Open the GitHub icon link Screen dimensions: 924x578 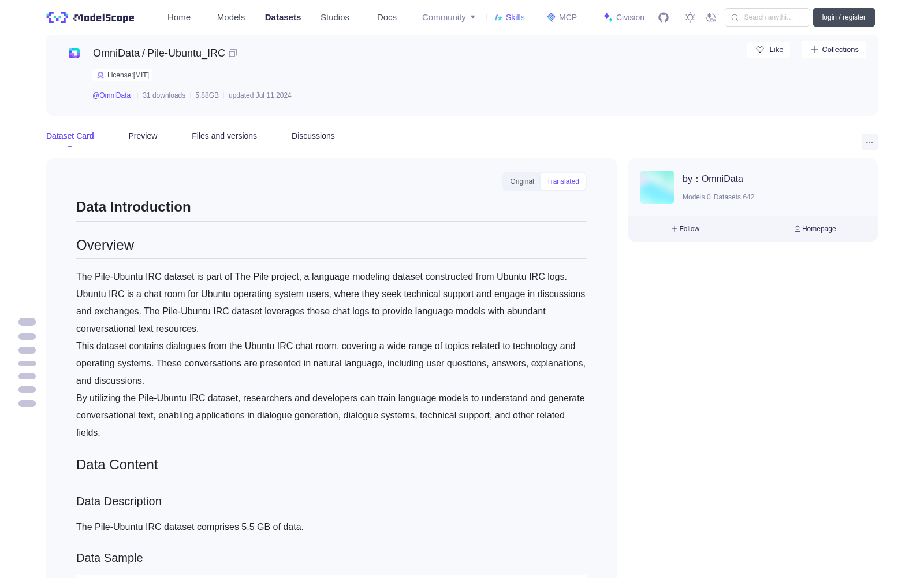664,17
